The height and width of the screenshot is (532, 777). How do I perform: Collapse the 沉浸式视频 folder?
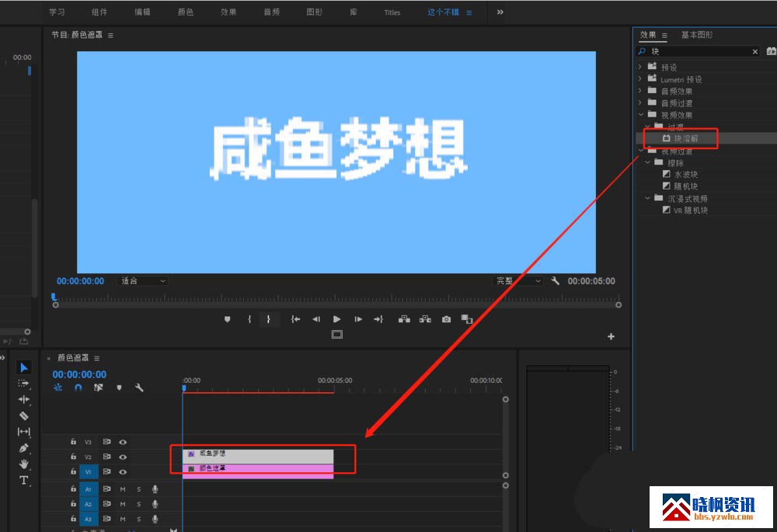pos(647,198)
